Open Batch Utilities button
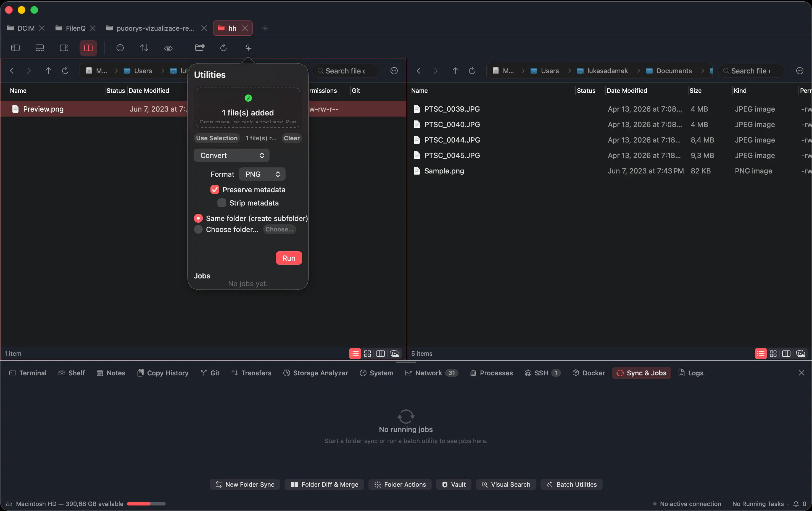Image resolution: width=812 pixels, height=511 pixels. point(571,485)
